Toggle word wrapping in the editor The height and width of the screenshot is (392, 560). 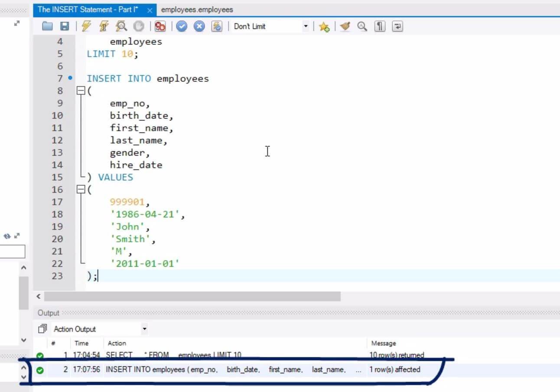pos(397,26)
